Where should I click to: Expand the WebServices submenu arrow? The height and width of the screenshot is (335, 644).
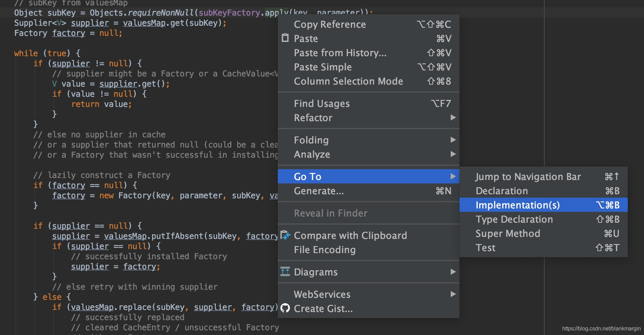pyautogui.click(x=453, y=294)
